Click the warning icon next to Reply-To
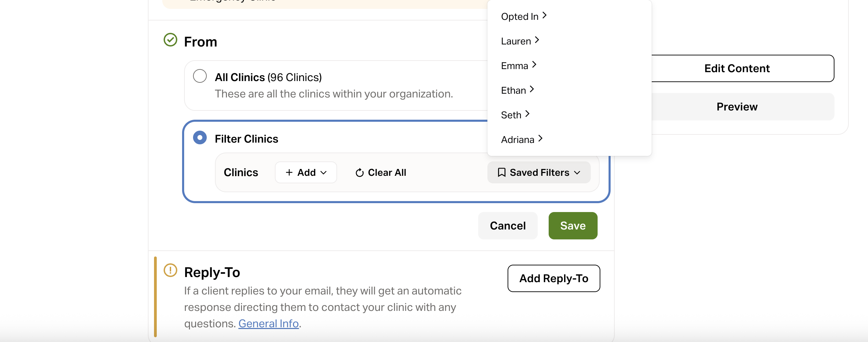 point(170,270)
